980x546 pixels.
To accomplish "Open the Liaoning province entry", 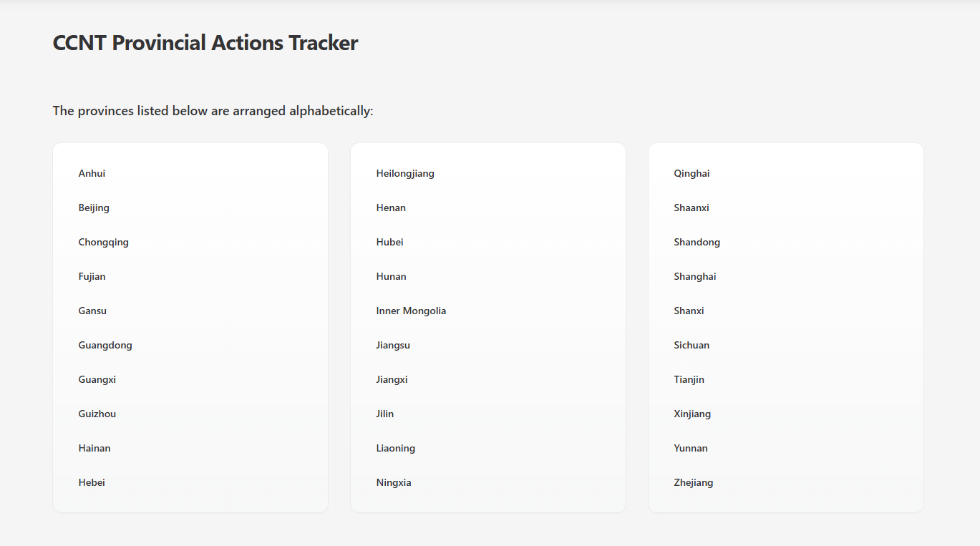I will [396, 448].
